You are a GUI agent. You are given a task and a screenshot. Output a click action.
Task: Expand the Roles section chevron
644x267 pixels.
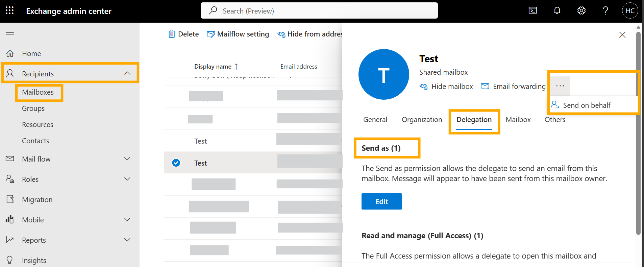tap(127, 179)
